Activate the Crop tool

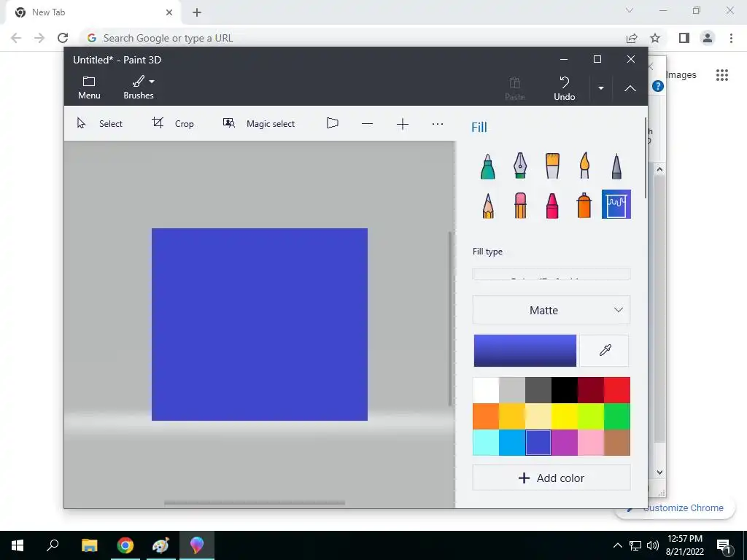[172, 123]
